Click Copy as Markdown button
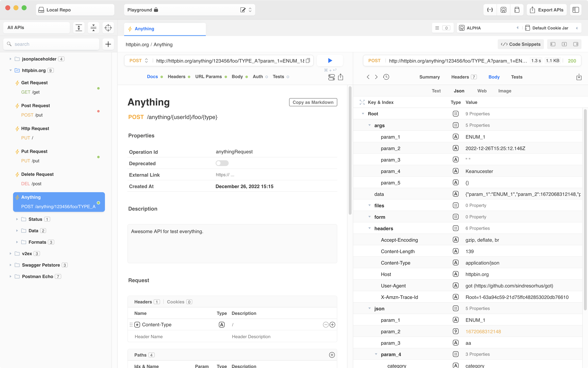The height and width of the screenshot is (368, 588). (x=313, y=102)
